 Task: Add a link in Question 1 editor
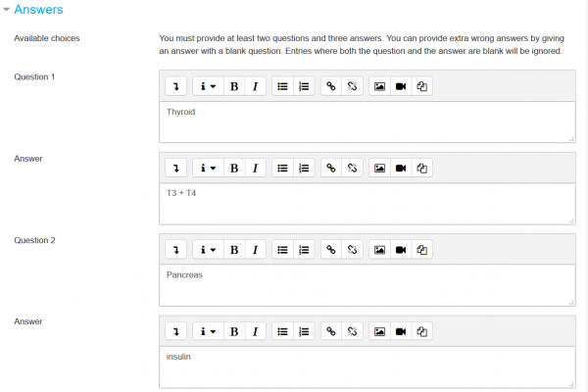(x=331, y=86)
